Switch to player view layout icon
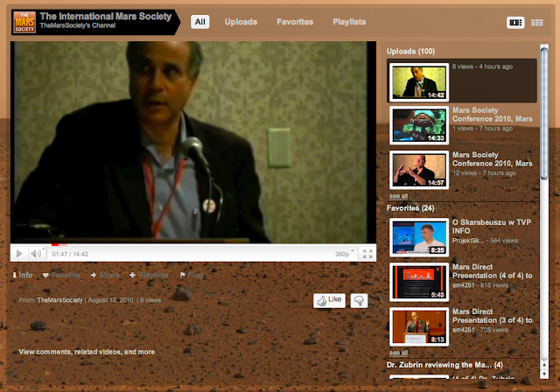Screen dimensions: 560x392 tap(515, 23)
